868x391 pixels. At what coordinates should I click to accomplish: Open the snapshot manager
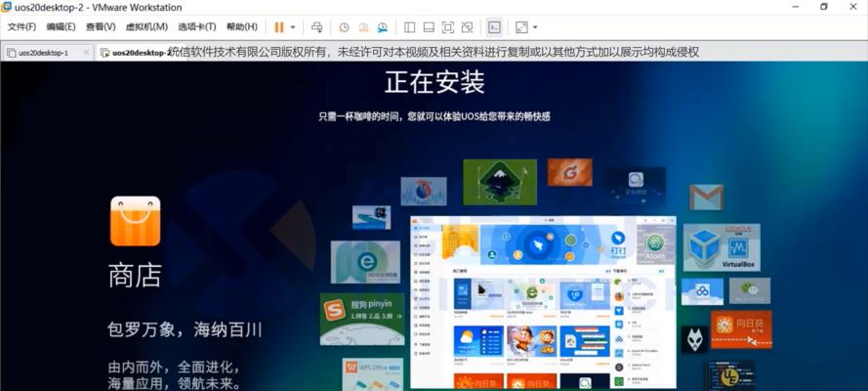point(383,27)
